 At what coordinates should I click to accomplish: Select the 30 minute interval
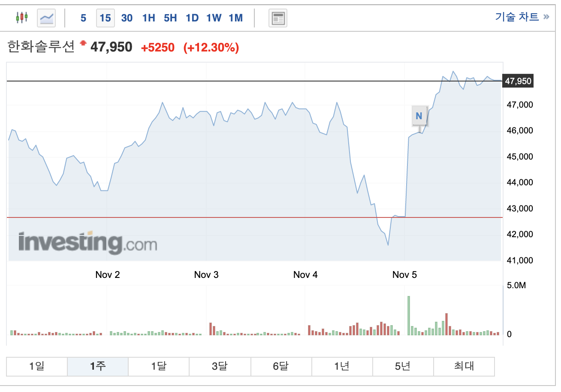click(127, 18)
